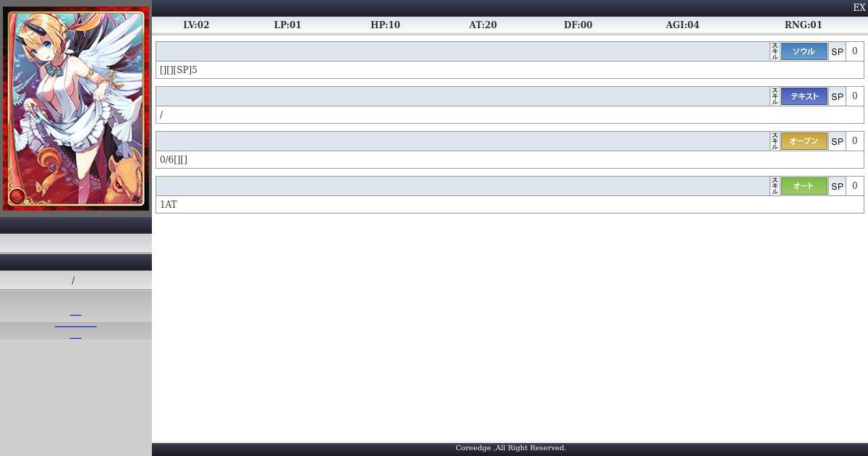This screenshot has height=456, width=868.
Task: Click the SP label in オープン row
Action: 837,142
